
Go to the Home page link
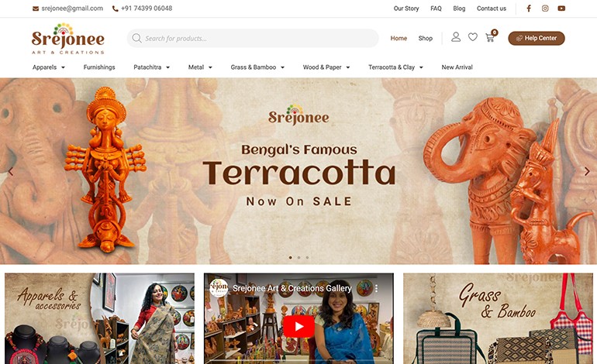pyautogui.click(x=399, y=38)
